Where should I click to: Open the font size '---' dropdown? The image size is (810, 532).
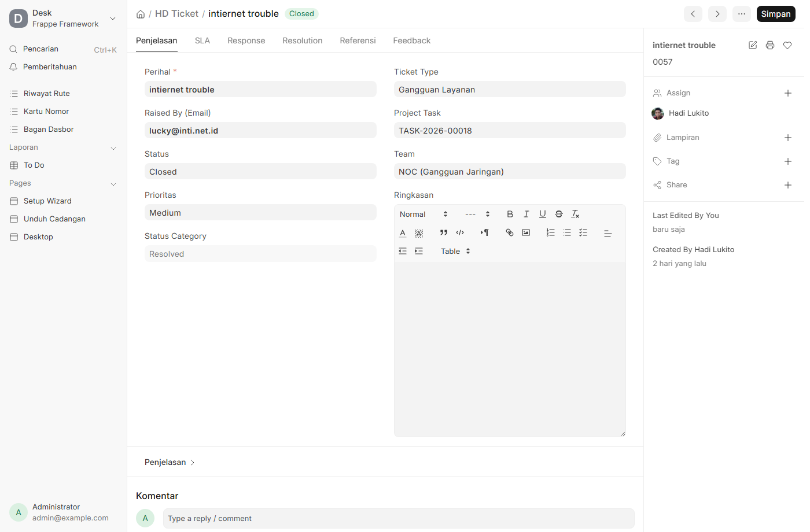click(477, 214)
